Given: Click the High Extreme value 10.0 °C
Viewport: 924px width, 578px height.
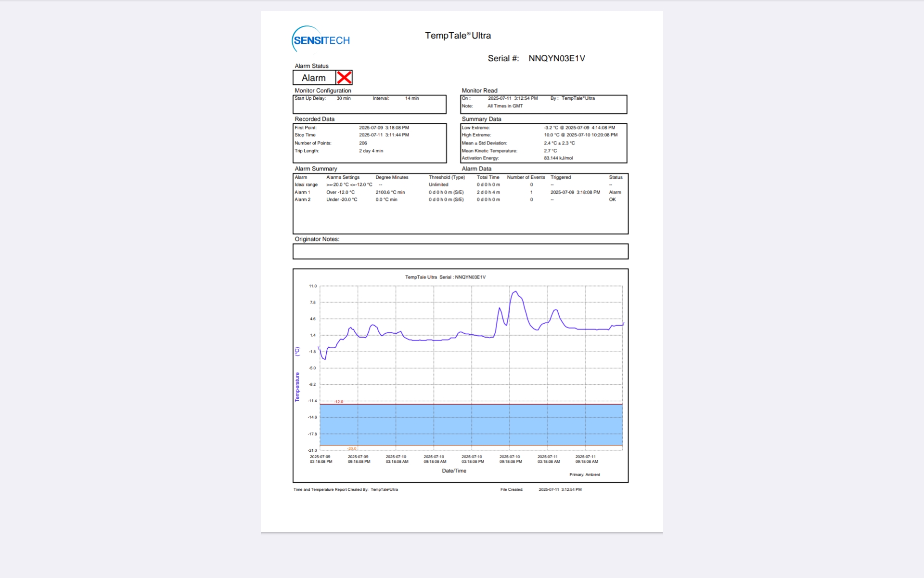Looking at the screenshot, I should [552, 135].
